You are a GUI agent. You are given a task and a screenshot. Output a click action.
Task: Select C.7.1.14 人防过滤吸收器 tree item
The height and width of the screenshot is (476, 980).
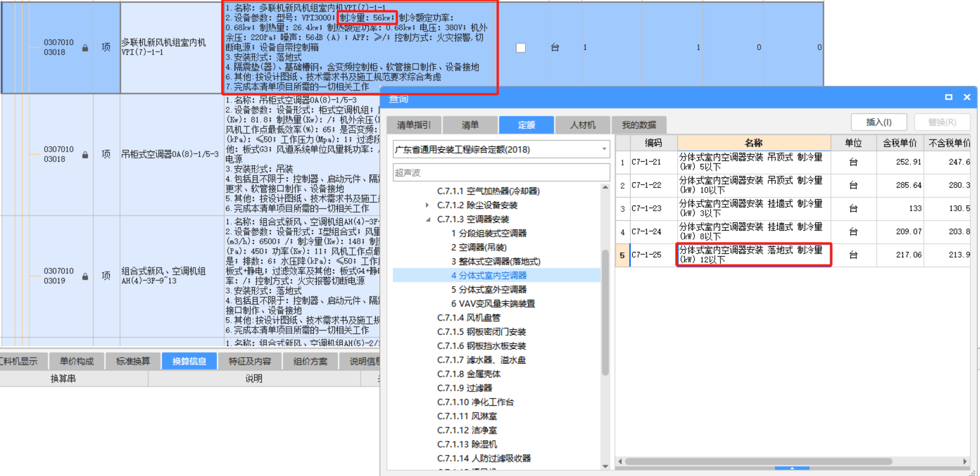tap(484, 458)
